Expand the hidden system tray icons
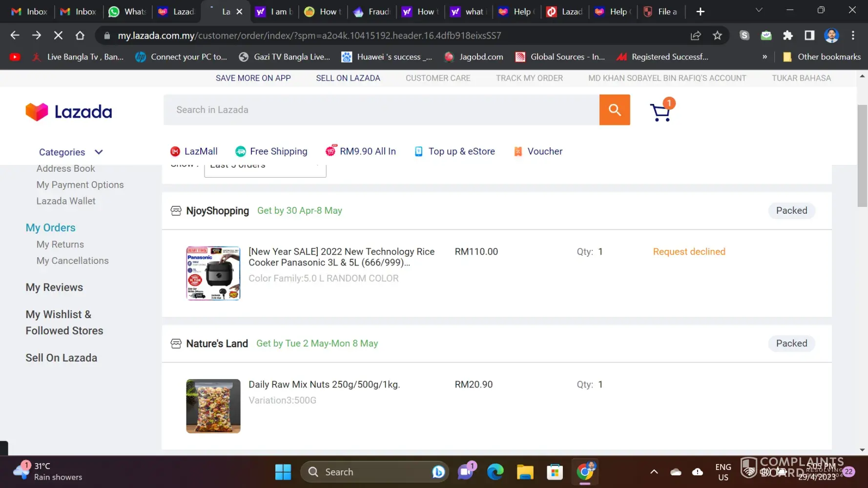Screen dimensions: 868x488 (x=654, y=472)
